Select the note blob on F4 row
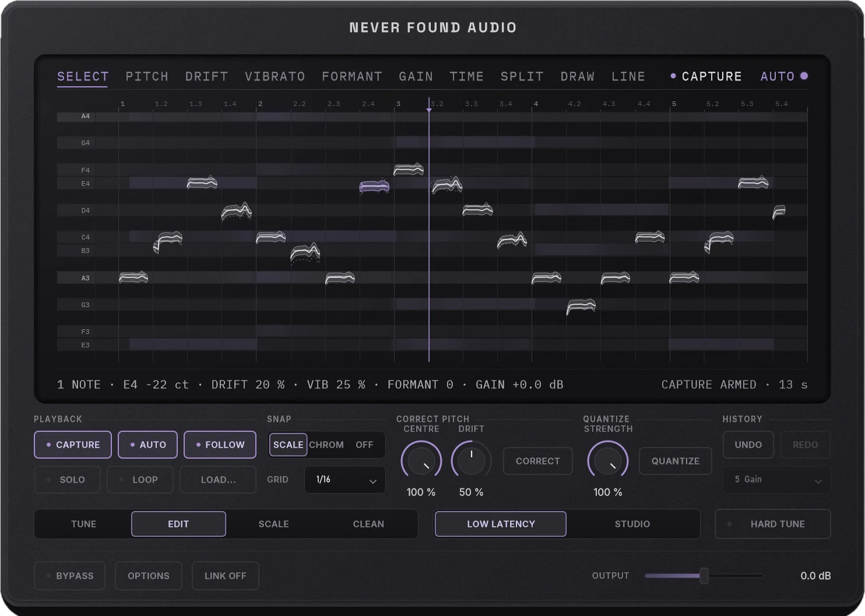Image resolution: width=865 pixels, height=616 pixels. 409,170
